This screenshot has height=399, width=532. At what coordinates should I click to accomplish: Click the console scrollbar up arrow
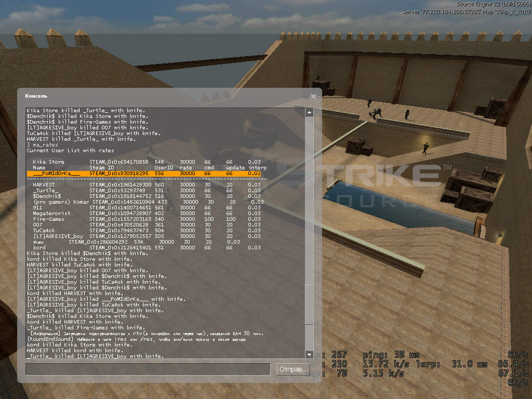coord(309,112)
